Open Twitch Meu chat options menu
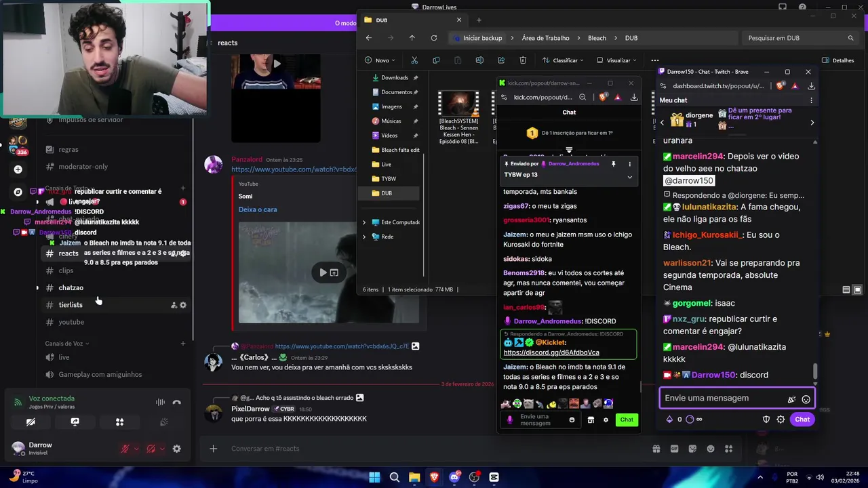Image resolution: width=868 pixels, height=488 pixels. (x=811, y=100)
